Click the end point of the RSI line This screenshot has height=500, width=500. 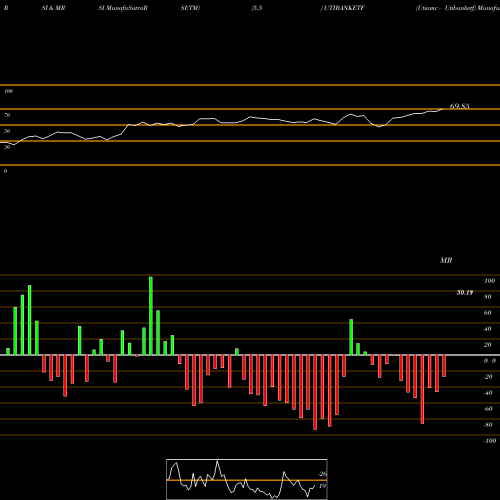443,109
